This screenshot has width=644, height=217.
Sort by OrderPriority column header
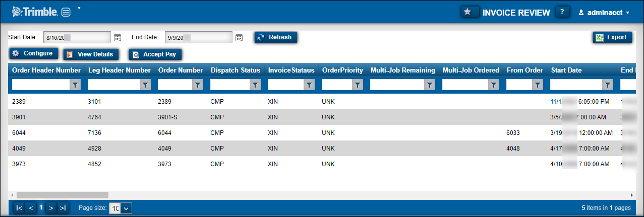[x=342, y=70]
